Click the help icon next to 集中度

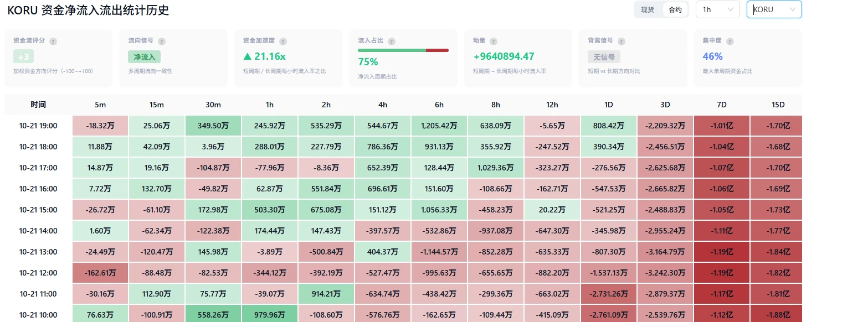click(730, 41)
